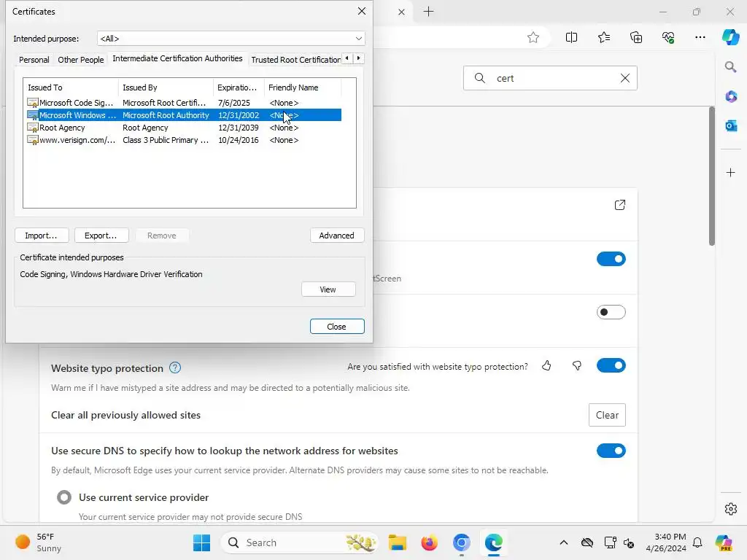747x560 pixels.
Task: Switch to Other People tab
Action: coord(80,60)
